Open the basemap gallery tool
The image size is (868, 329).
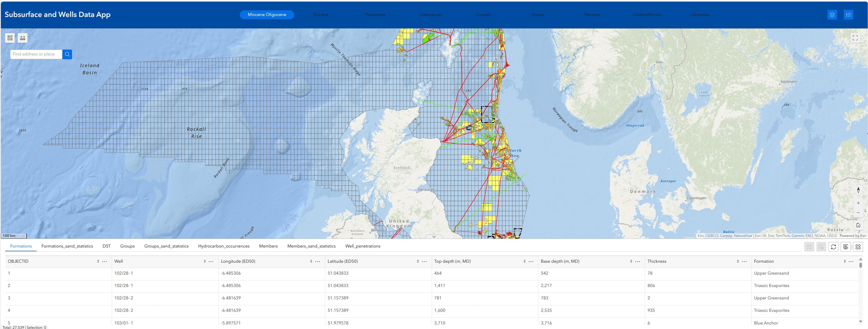click(10, 38)
